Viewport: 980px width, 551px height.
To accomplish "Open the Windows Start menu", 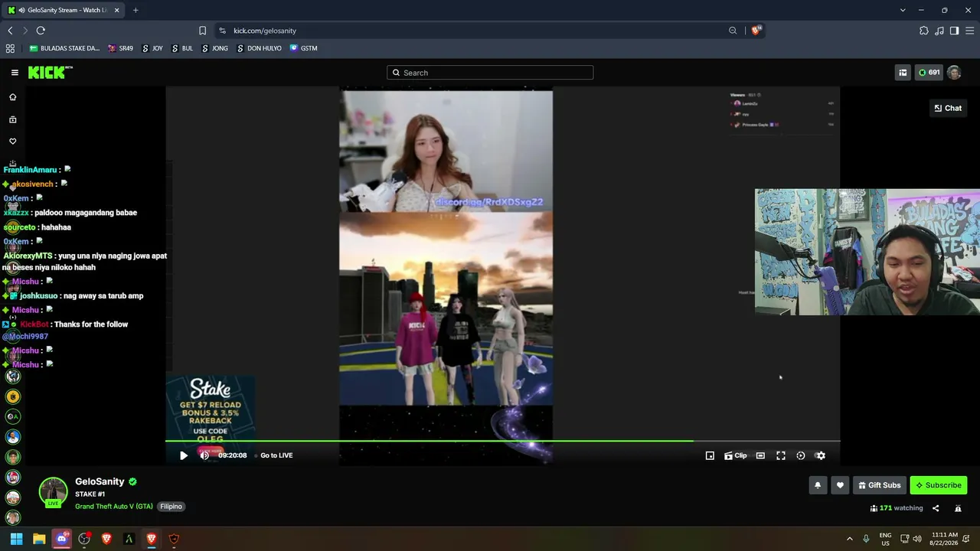I will [x=17, y=539].
